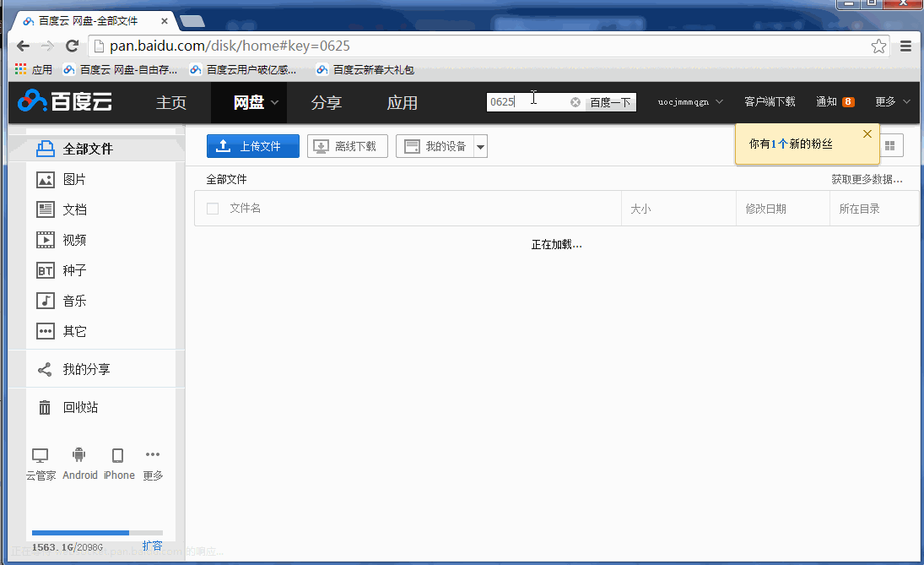Image resolution: width=924 pixels, height=565 pixels.
Task: Sort by the Modified Date column header
Action: pyautogui.click(x=782, y=209)
